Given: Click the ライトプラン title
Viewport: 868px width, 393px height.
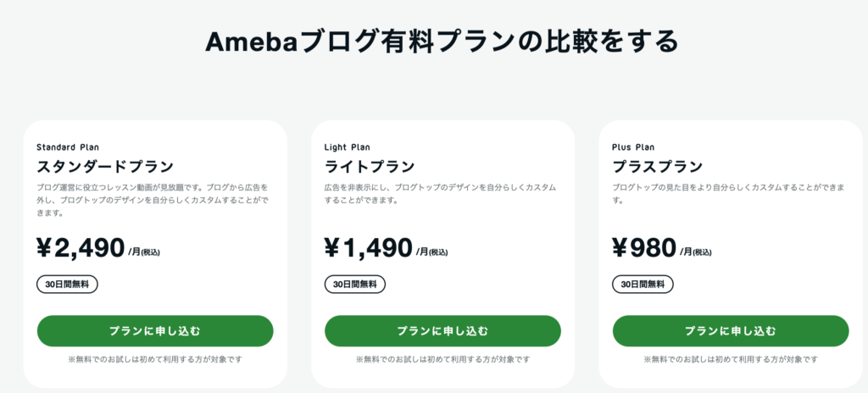Looking at the screenshot, I should pyautogui.click(x=370, y=166).
